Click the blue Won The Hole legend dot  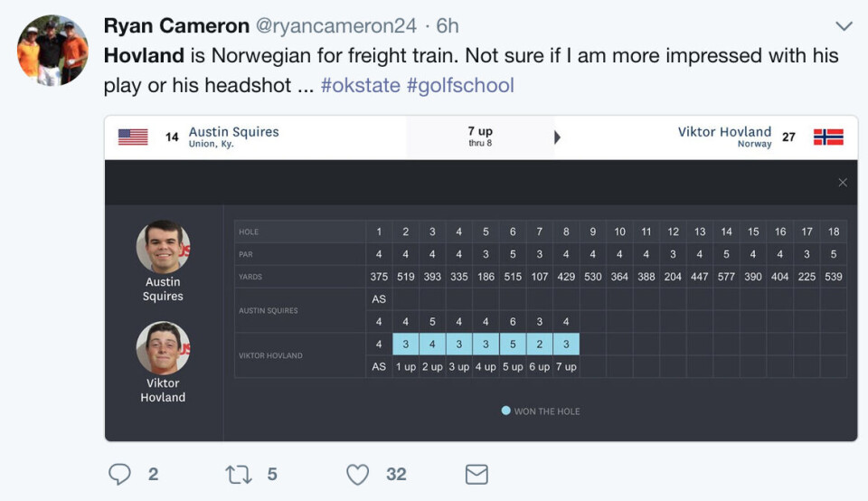[x=505, y=411]
